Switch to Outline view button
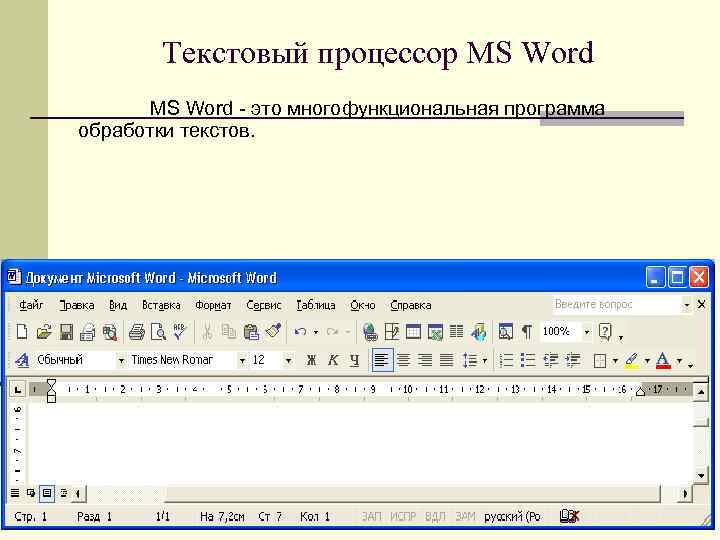The width and height of the screenshot is (720, 540). pos(64,493)
